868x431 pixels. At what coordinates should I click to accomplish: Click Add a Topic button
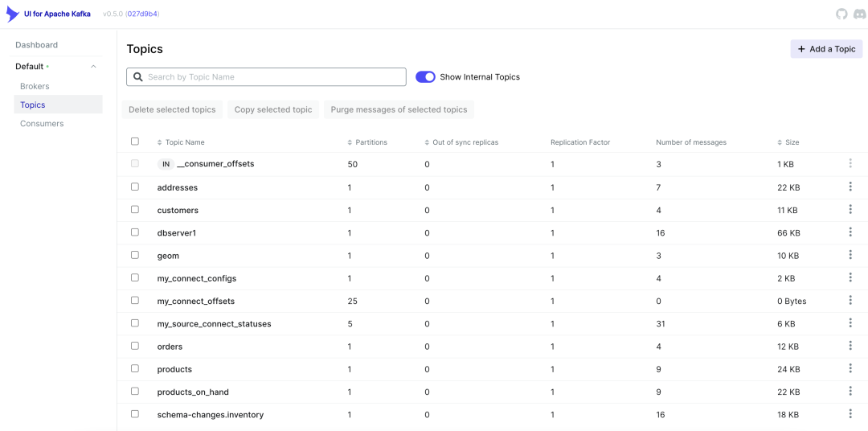pyautogui.click(x=826, y=49)
